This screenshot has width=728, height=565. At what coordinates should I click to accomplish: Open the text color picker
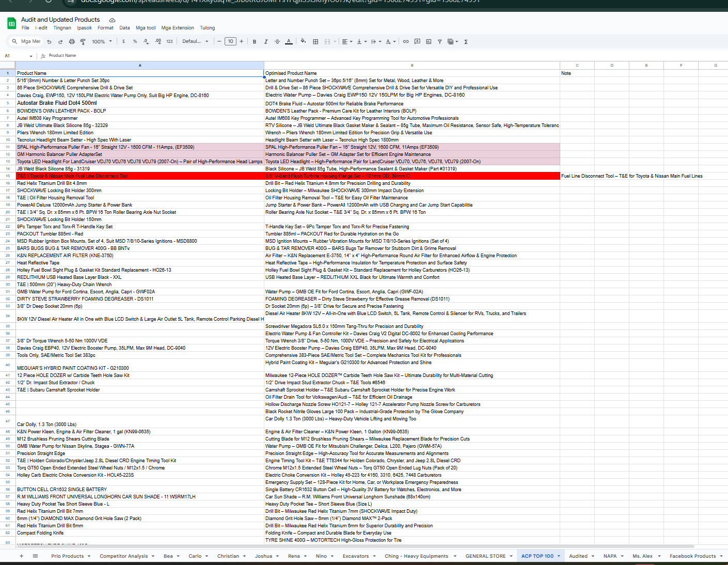click(289, 41)
